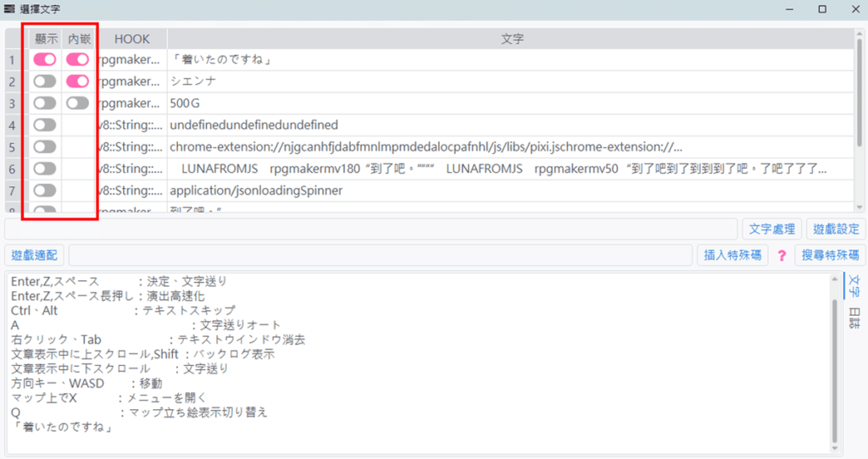The height and width of the screenshot is (459, 868).
Task: Click the 遊戲適配 button
Action: coord(35,255)
